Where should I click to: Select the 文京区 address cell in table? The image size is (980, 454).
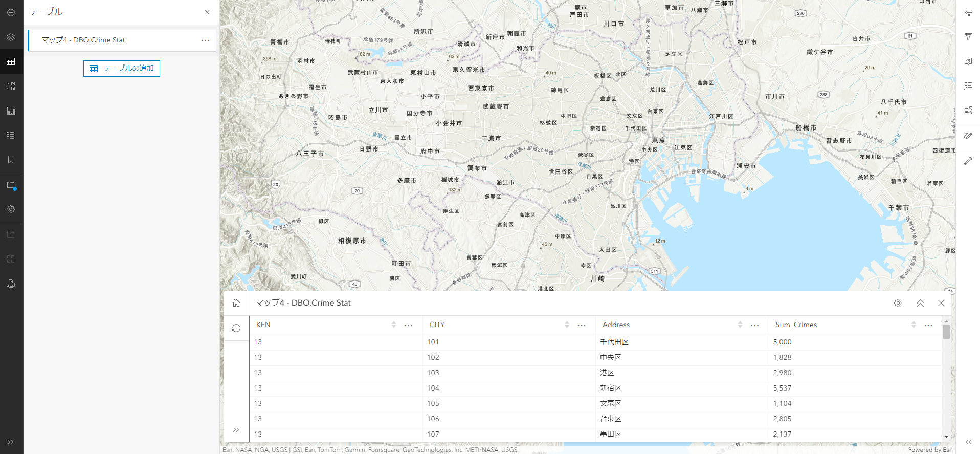[x=682, y=403]
